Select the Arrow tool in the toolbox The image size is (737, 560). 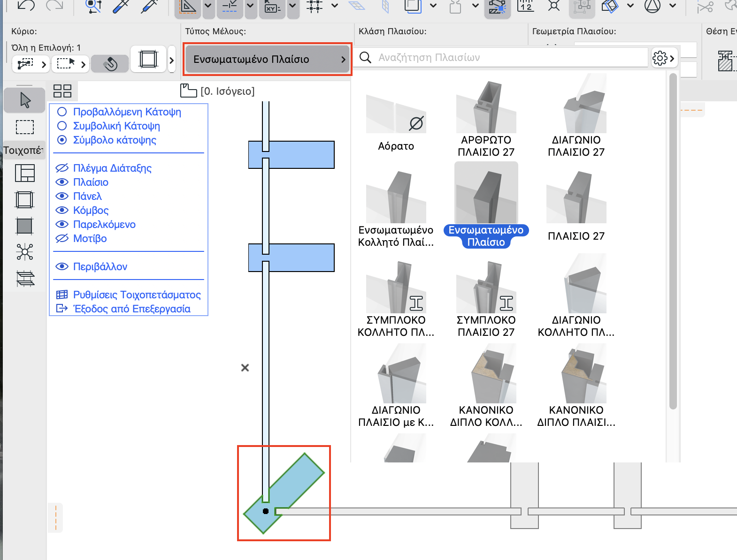pyautogui.click(x=25, y=100)
